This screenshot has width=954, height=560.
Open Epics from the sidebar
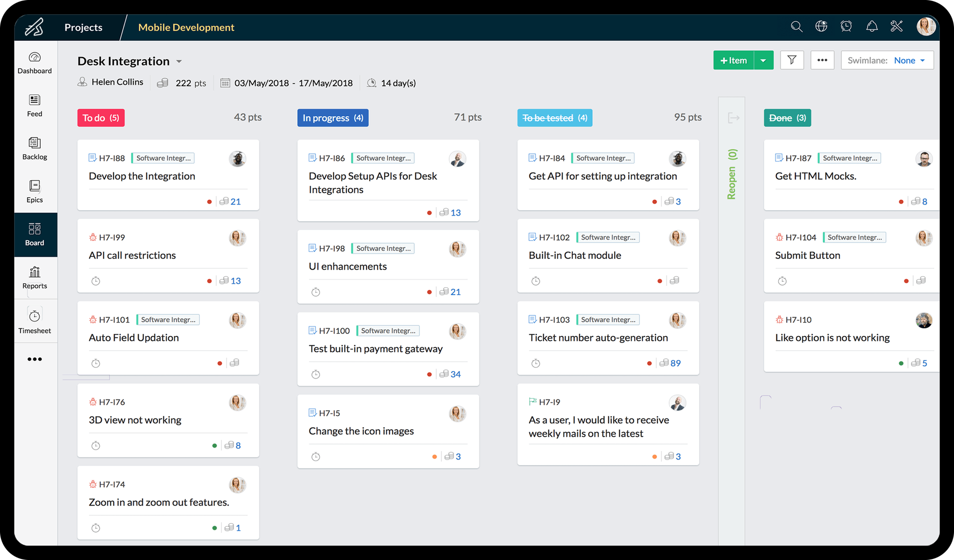(35, 191)
